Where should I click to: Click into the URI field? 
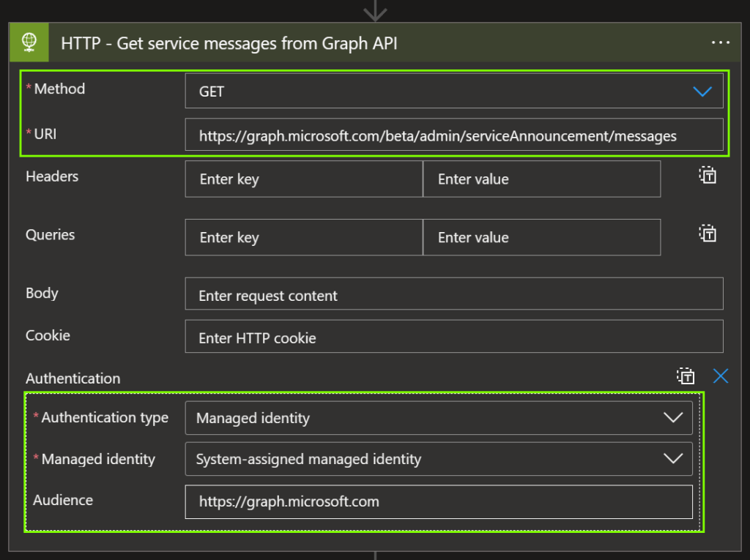[x=453, y=135]
